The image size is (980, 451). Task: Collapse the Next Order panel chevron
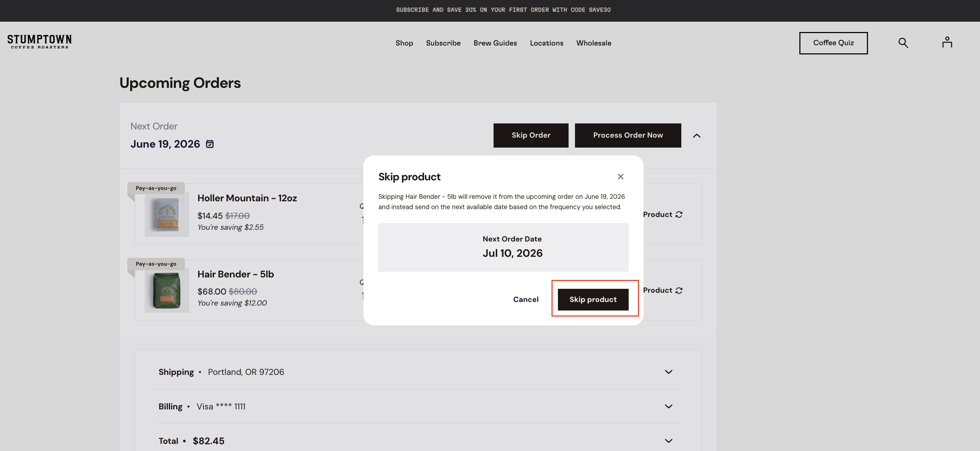[x=697, y=136]
